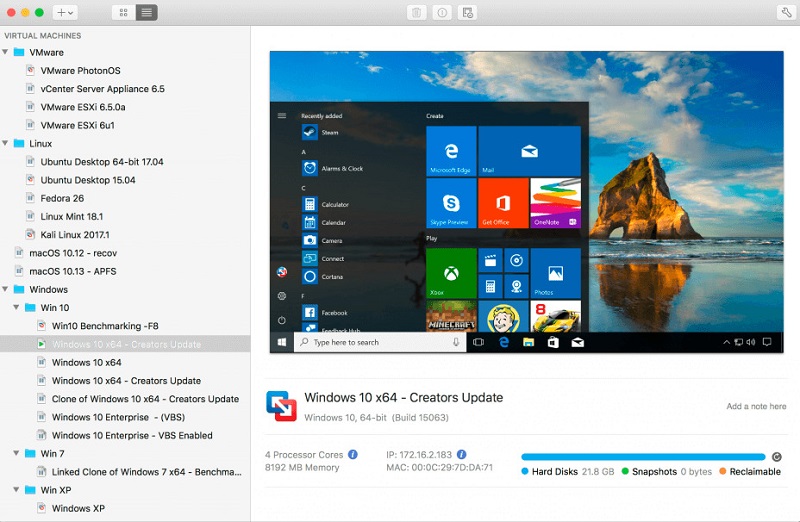This screenshot has height=522, width=800.
Task: Collapse the Win 7 subfolder
Action: click(16, 454)
